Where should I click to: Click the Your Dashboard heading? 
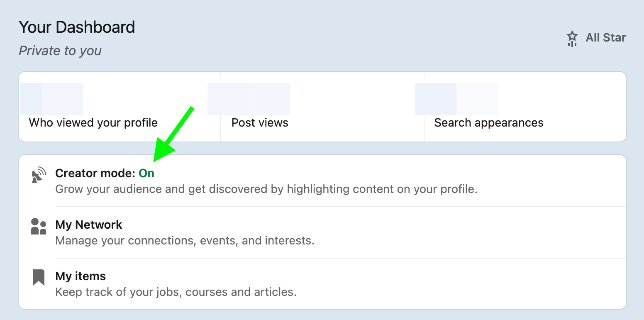pos(77,27)
